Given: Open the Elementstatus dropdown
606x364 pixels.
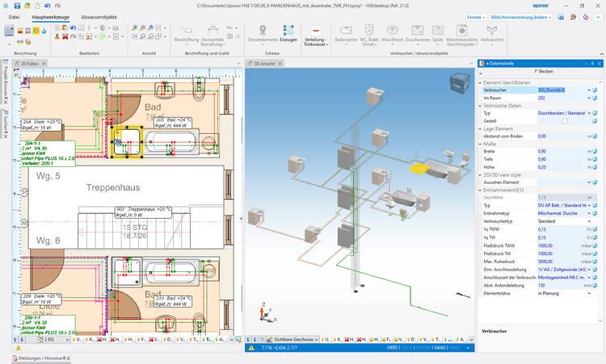Looking at the screenshot, I should [x=566, y=293].
